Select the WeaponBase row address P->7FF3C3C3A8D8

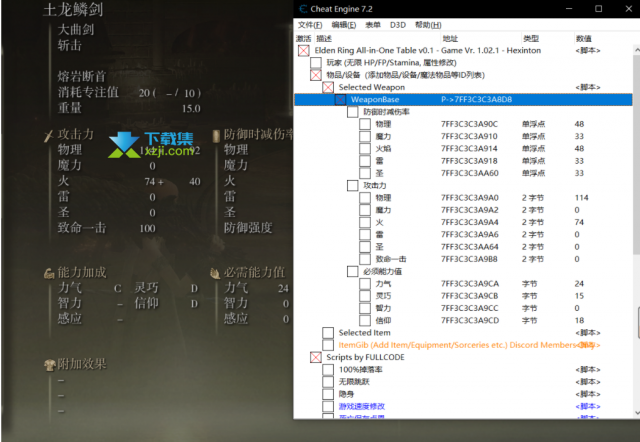476,100
